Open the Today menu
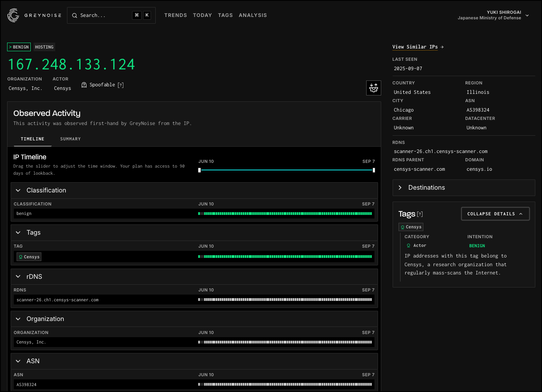The height and width of the screenshot is (392, 542). [202, 15]
